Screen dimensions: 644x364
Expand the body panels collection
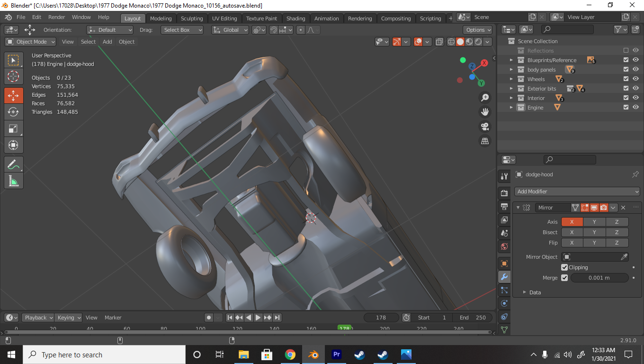point(511,70)
